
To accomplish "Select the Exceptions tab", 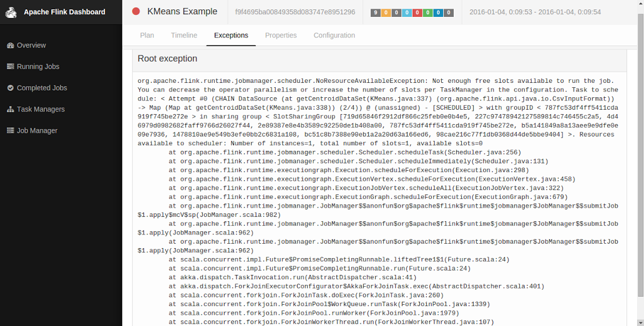I will 232,36.
